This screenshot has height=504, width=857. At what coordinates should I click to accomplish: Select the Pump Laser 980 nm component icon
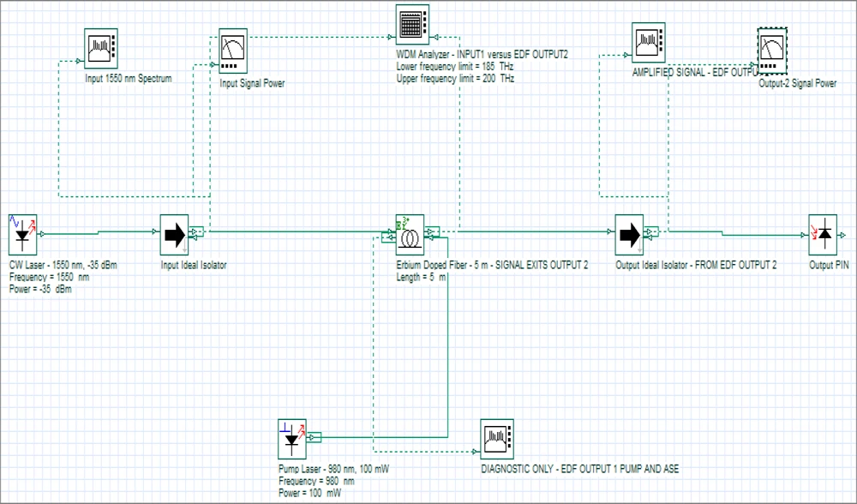click(292, 439)
